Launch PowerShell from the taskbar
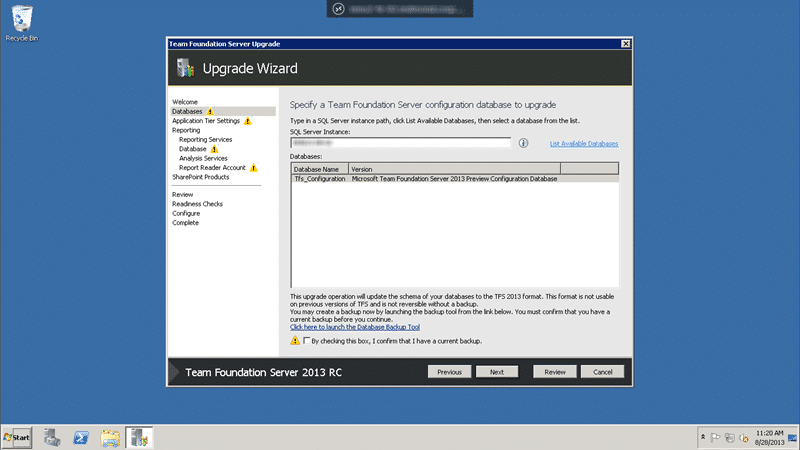The width and height of the screenshot is (800, 450). click(x=81, y=438)
